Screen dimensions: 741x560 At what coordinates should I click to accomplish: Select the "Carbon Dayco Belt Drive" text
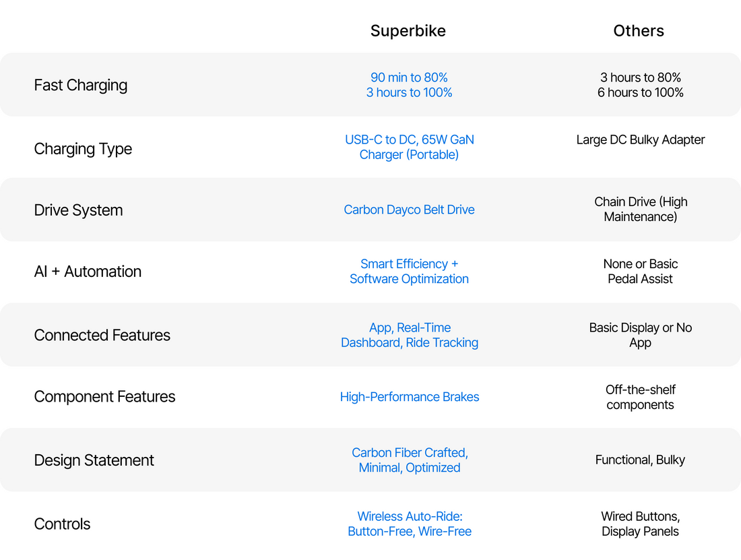pos(409,210)
